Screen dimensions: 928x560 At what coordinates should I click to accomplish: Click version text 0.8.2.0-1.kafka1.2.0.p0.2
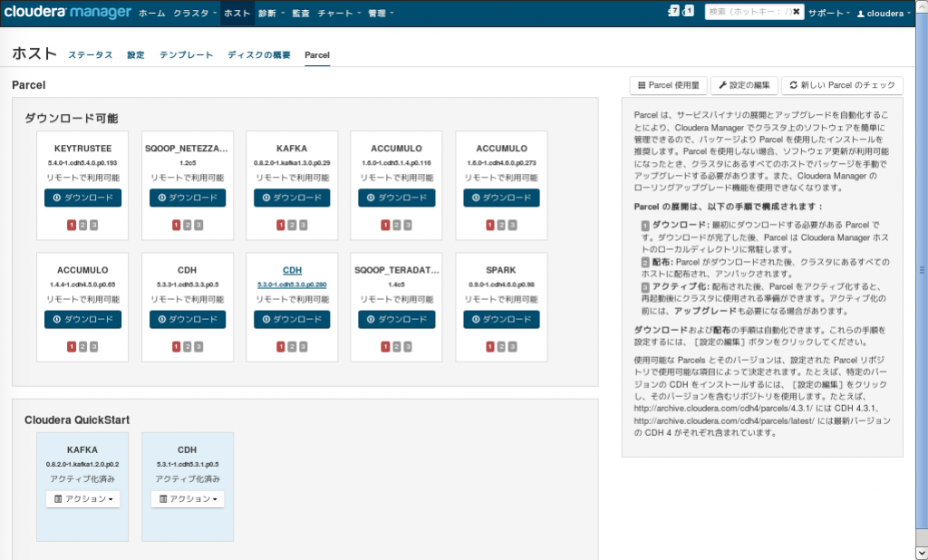pos(82,465)
